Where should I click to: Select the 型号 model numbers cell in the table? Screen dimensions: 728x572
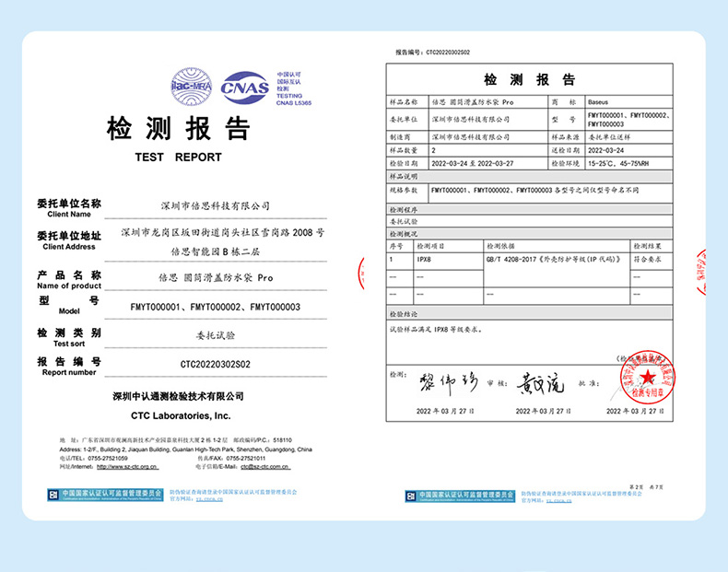[x=629, y=120]
